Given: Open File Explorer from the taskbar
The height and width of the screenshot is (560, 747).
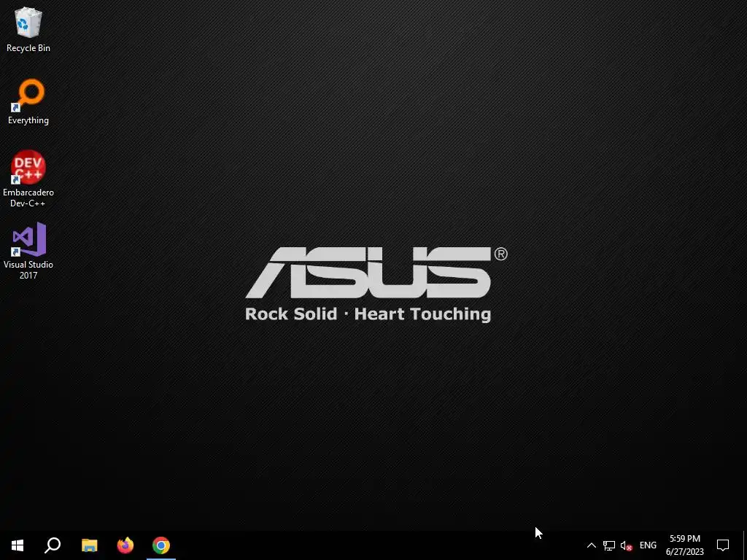Looking at the screenshot, I should pos(89,545).
